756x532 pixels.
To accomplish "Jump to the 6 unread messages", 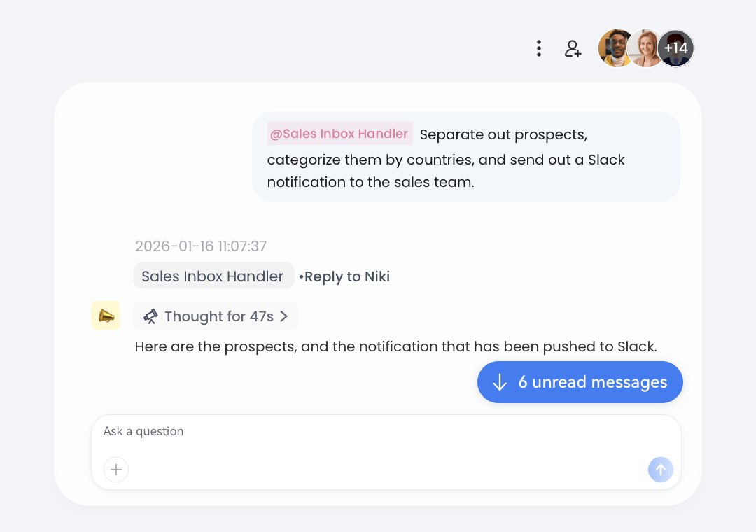I will coord(592,382).
